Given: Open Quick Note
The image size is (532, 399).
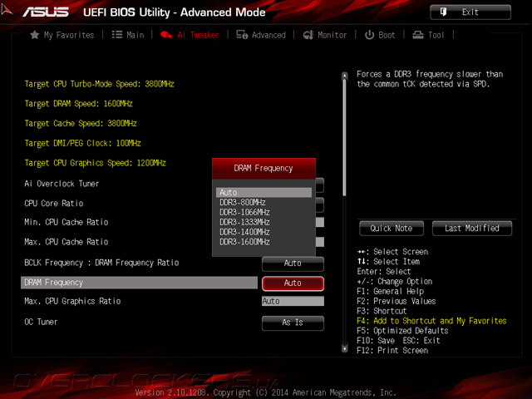Looking at the screenshot, I should click(x=392, y=229).
